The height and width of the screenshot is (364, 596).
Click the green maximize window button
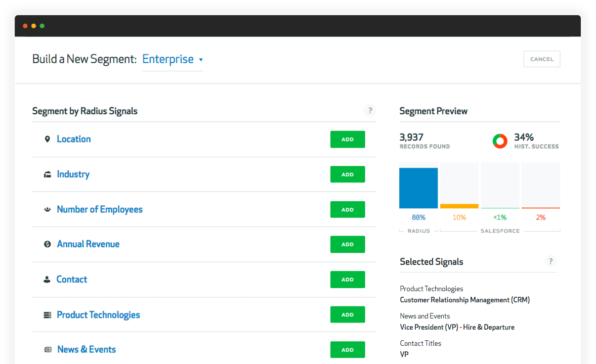pyautogui.click(x=42, y=26)
